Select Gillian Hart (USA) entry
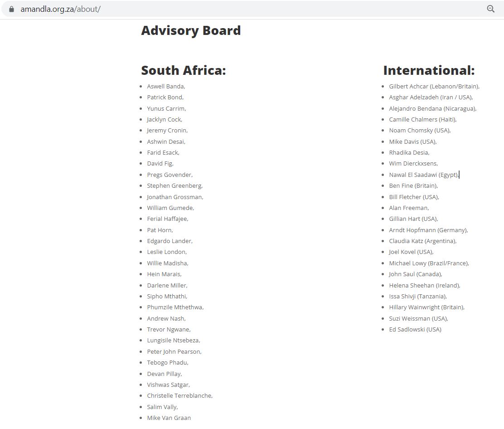The width and height of the screenshot is (504, 429). pyautogui.click(x=413, y=219)
